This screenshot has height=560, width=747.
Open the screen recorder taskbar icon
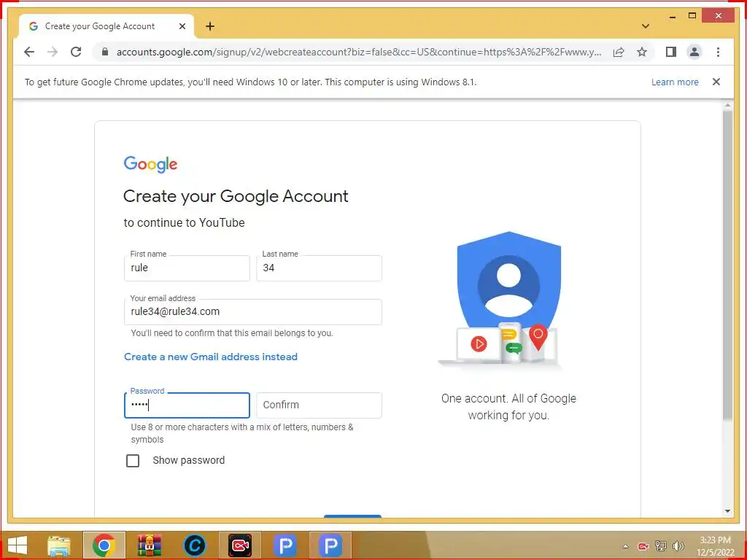240,545
